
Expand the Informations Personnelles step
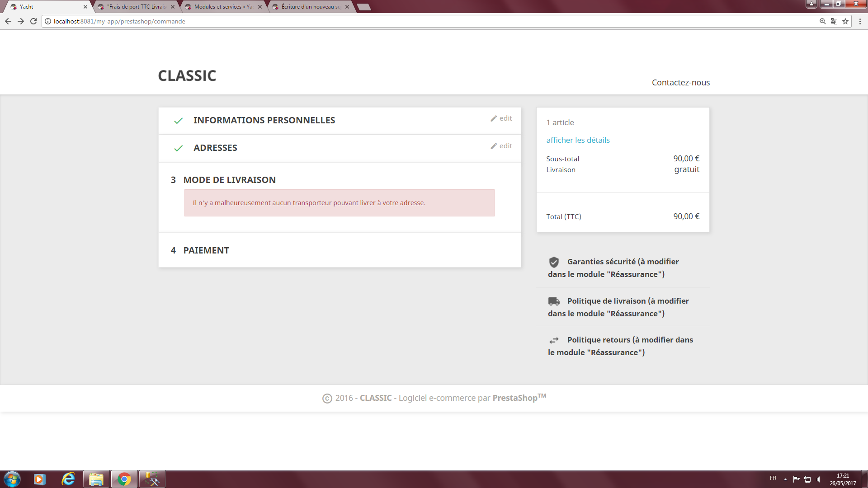264,120
